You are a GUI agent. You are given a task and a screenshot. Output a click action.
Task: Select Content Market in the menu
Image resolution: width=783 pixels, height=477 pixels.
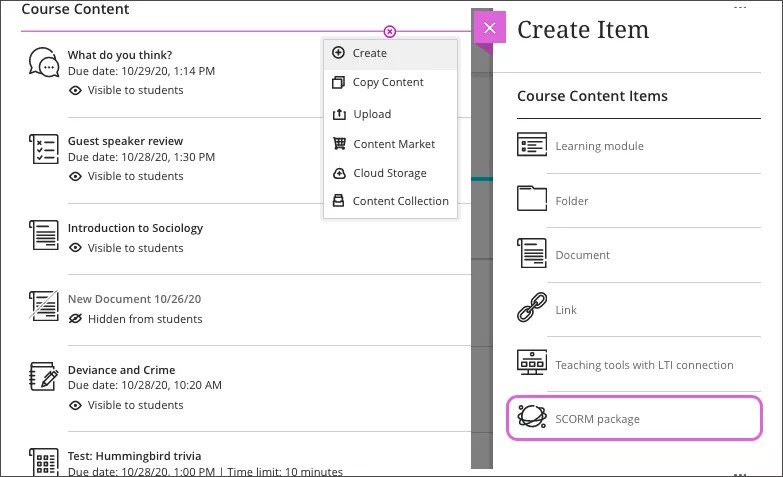394,144
